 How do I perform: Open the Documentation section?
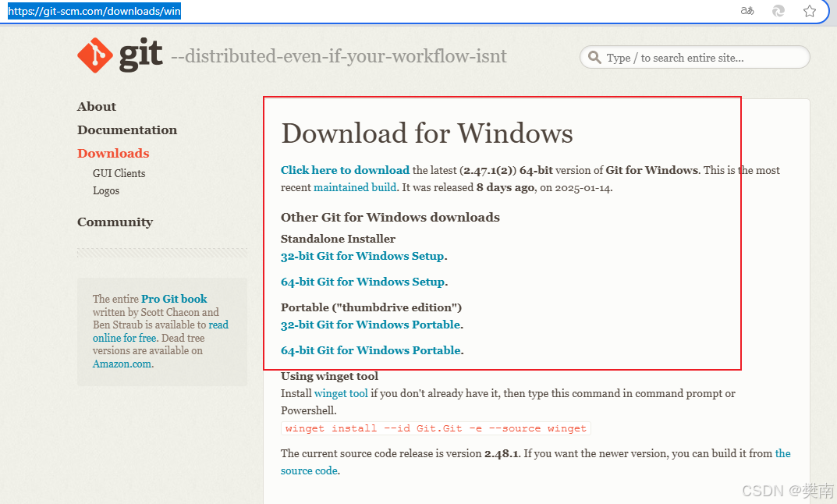[127, 130]
